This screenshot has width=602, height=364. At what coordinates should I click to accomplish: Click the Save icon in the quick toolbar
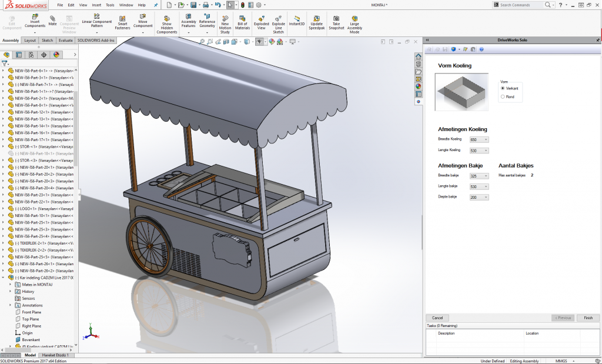point(193,5)
